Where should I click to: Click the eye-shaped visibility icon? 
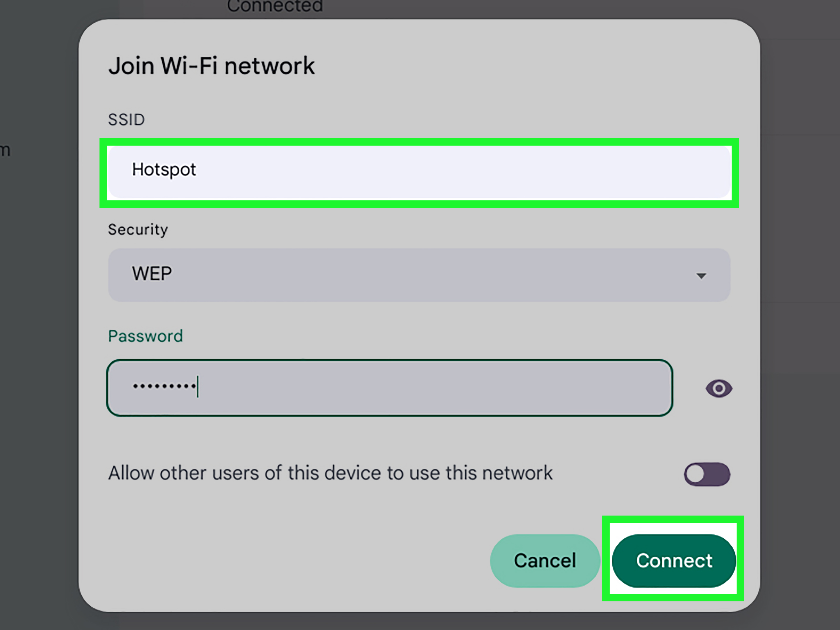pos(719,388)
